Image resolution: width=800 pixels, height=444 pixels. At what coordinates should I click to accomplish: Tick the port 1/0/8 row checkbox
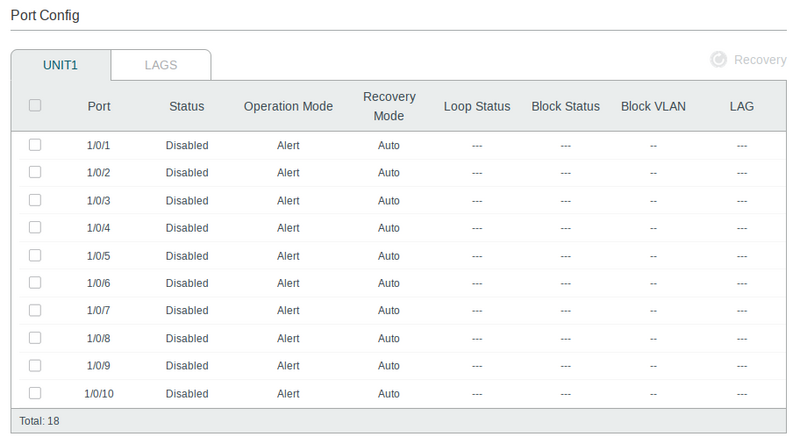tap(35, 338)
